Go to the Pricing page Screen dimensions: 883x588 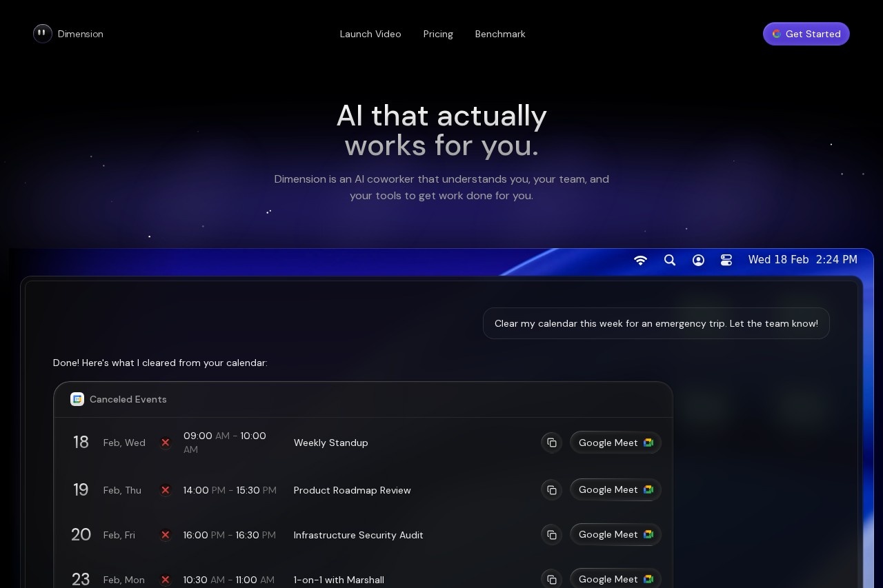[438, 34]
